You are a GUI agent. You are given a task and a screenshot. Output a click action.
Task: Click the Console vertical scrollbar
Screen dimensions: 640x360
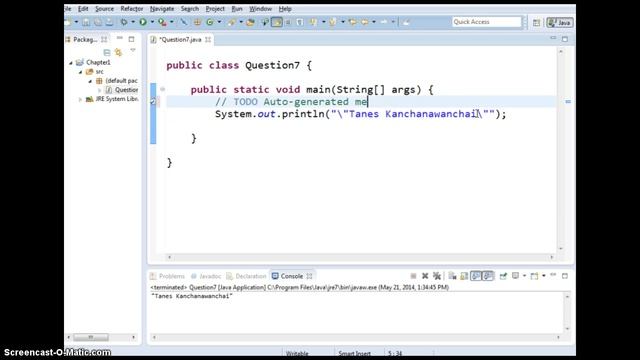[567, 312]
